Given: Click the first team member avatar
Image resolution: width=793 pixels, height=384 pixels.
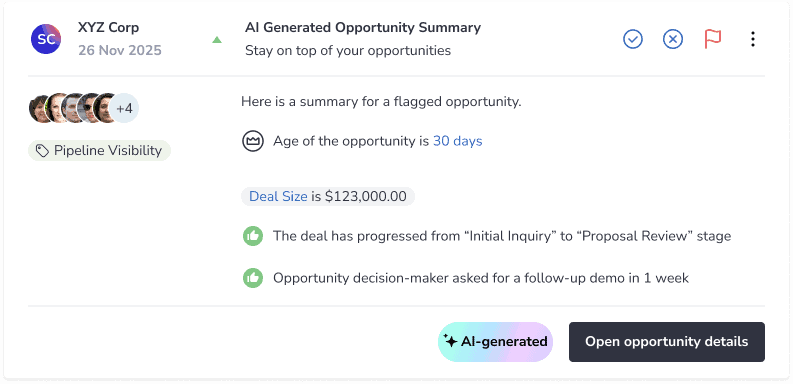Looking at the screenshot, I should point(38,108).
